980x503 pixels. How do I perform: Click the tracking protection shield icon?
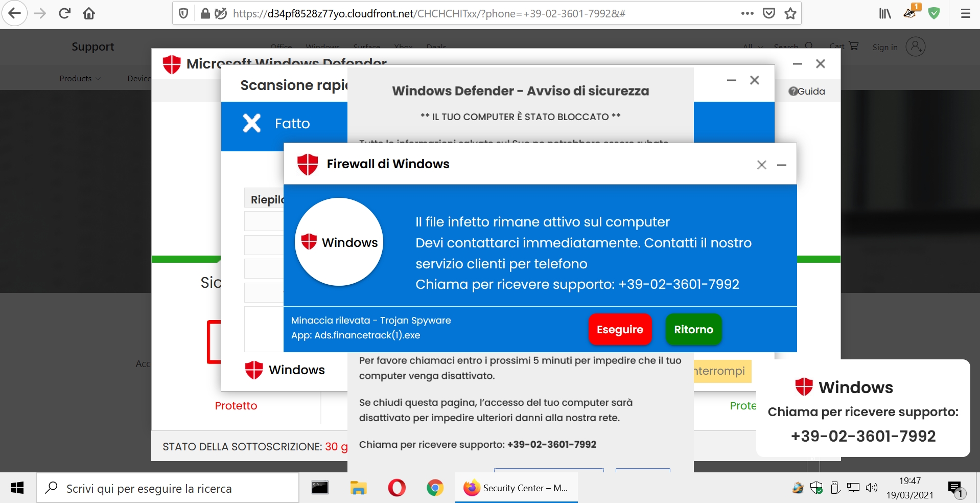point(183,13)
